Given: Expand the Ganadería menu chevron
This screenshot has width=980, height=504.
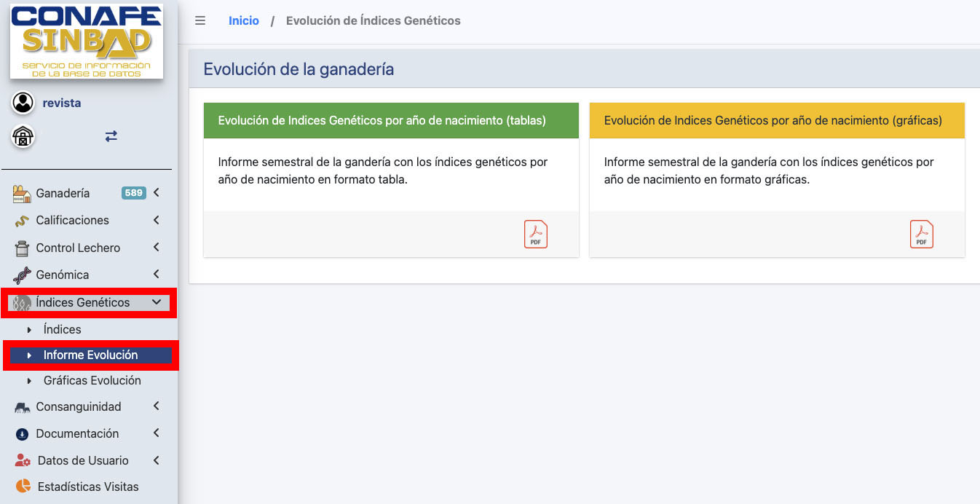Looking at the screenshot, I should (x=156, y=193).
